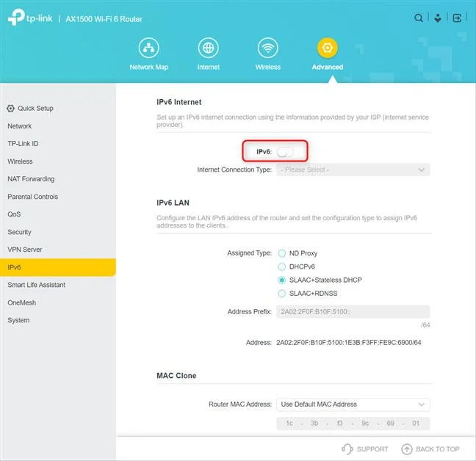Open the QoS sidebar item
Image resolution: width=476 pixels, height=461 pixels.
click(x=14, y=214)
